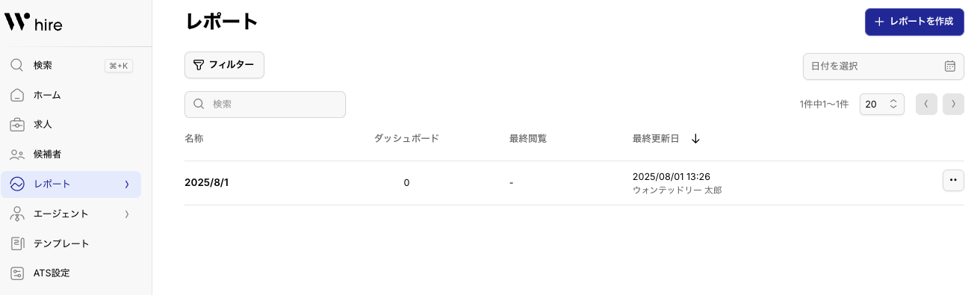Go to next page arrow
The image size is (980, 295).
coord(954,105)
